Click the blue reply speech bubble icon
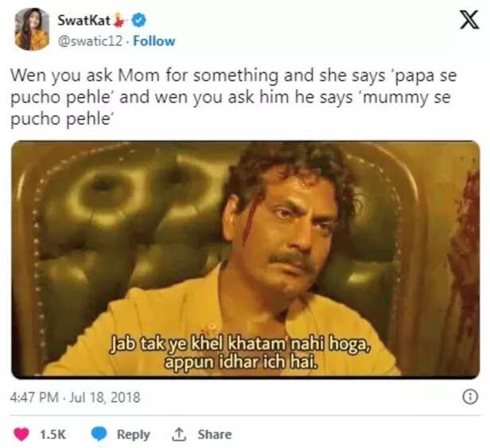Image resolution: width=490 pixels, height=448 pixels. 99,434
